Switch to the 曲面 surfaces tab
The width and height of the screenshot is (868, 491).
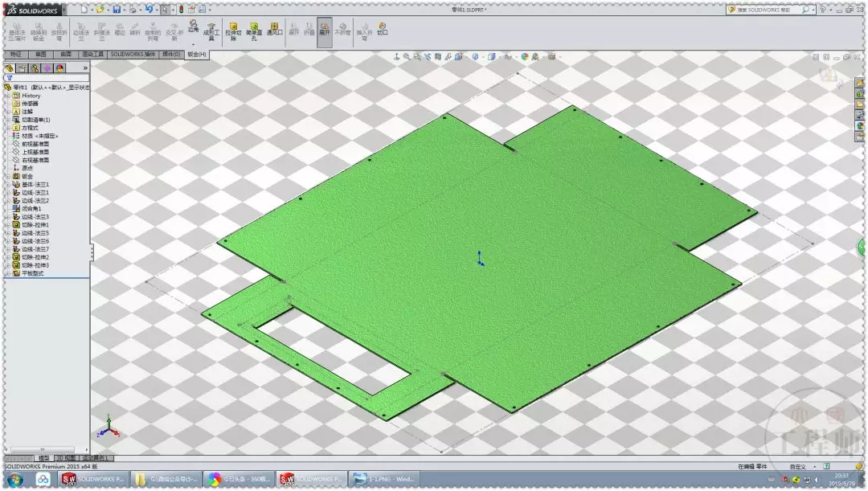coord(66,55)
